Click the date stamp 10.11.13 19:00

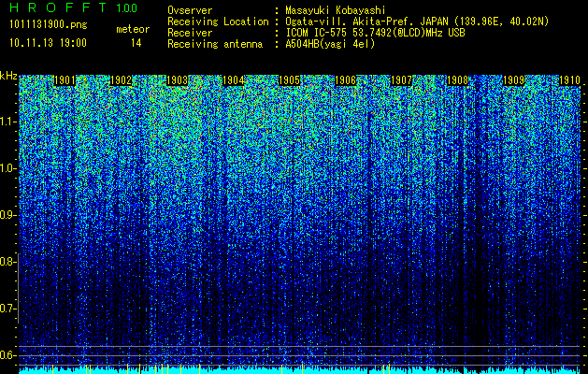tap(48, 43)
